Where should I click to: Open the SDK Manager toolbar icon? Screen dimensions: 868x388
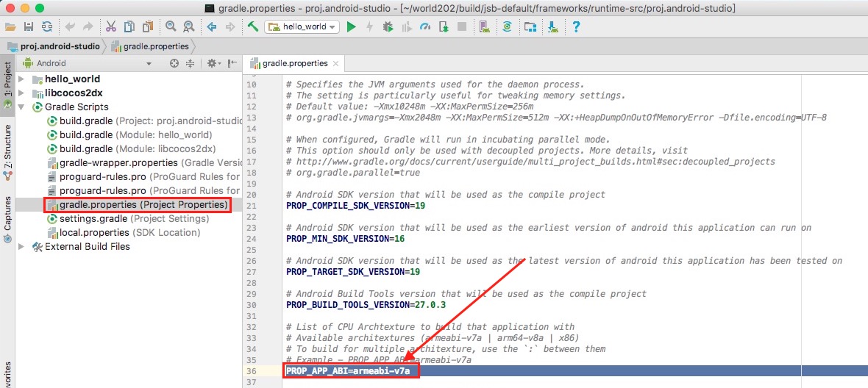point(552,26)
